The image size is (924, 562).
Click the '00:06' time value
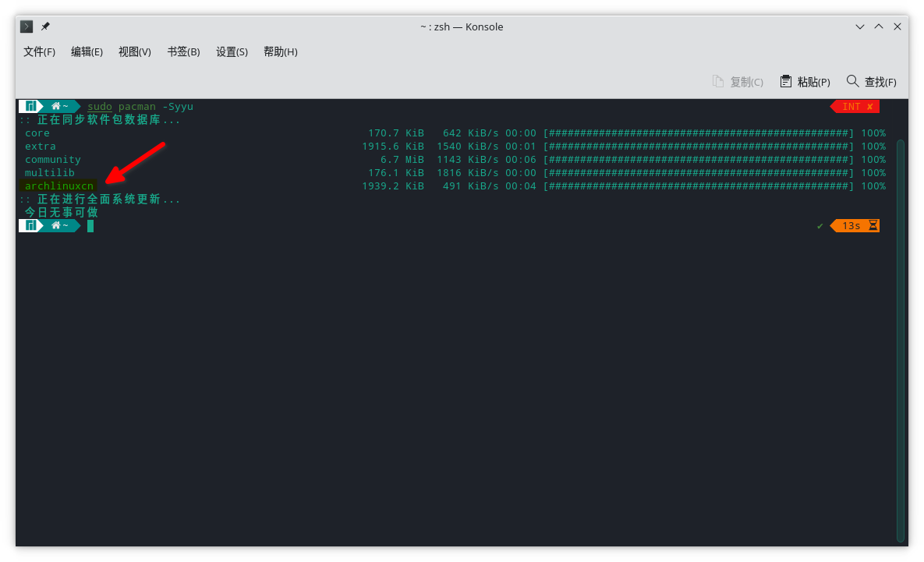(521, 160)
